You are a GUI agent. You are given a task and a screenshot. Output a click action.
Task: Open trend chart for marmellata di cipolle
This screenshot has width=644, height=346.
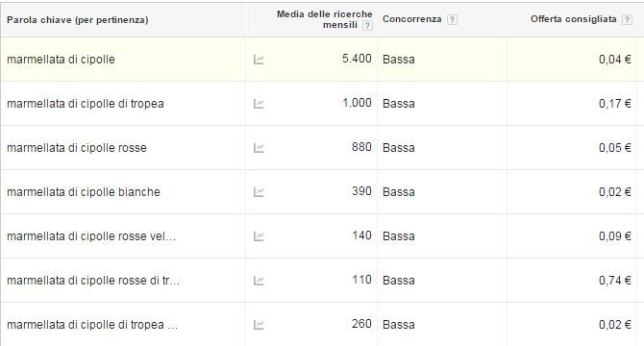[259, 60]
